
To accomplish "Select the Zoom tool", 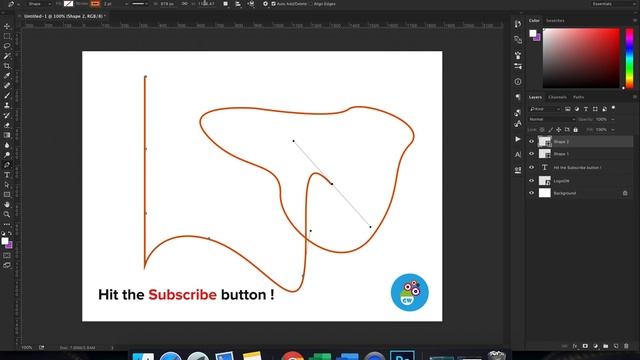I will tap(7, 214).
